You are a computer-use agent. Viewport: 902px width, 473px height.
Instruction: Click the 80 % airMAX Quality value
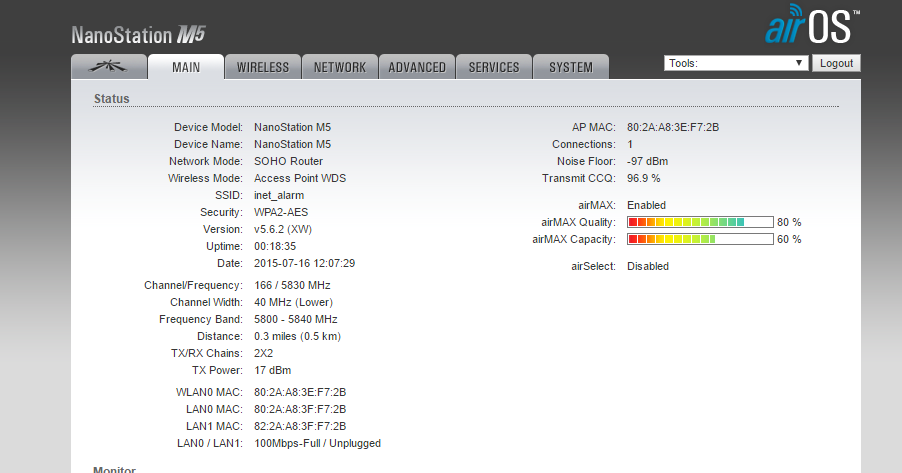(x=789, y=222)
